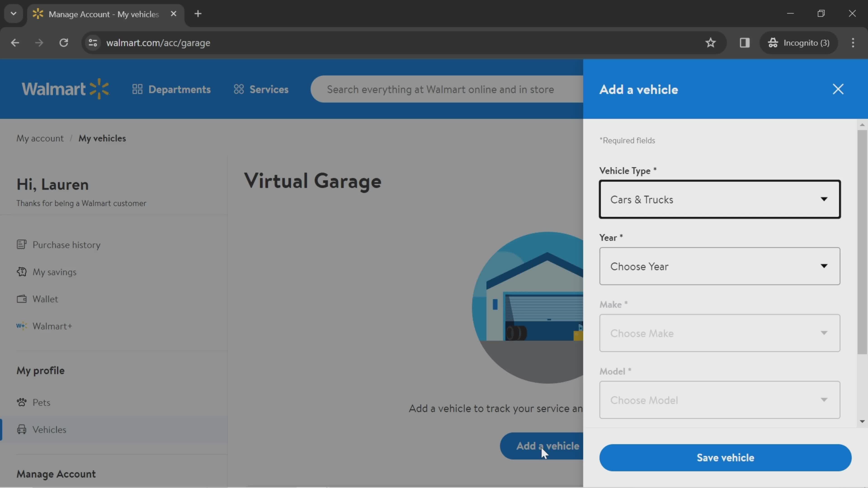Image resolution: width=868 pixels, height=488 pixels.
Task: Click the Save vehicle button
Action: pyautogui.click(x=725, y=457)
